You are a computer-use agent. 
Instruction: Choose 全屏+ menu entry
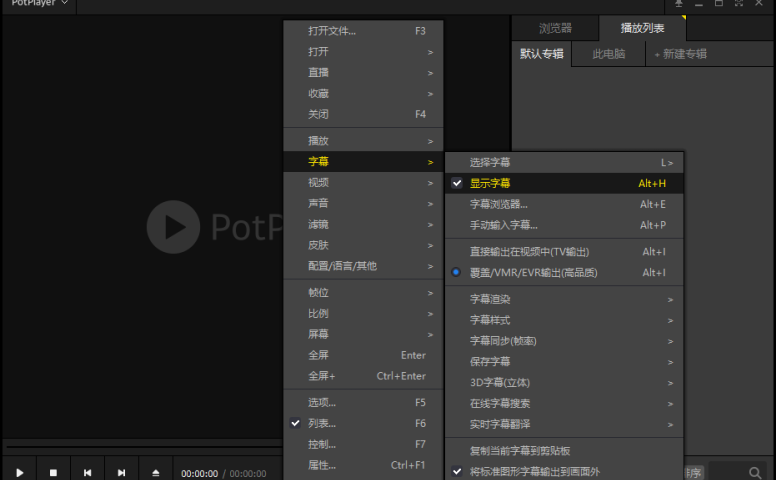point(363,376)
